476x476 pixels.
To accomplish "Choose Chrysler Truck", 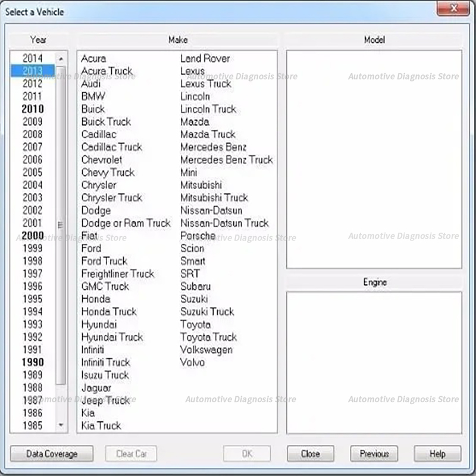I will tap(112, 198).
